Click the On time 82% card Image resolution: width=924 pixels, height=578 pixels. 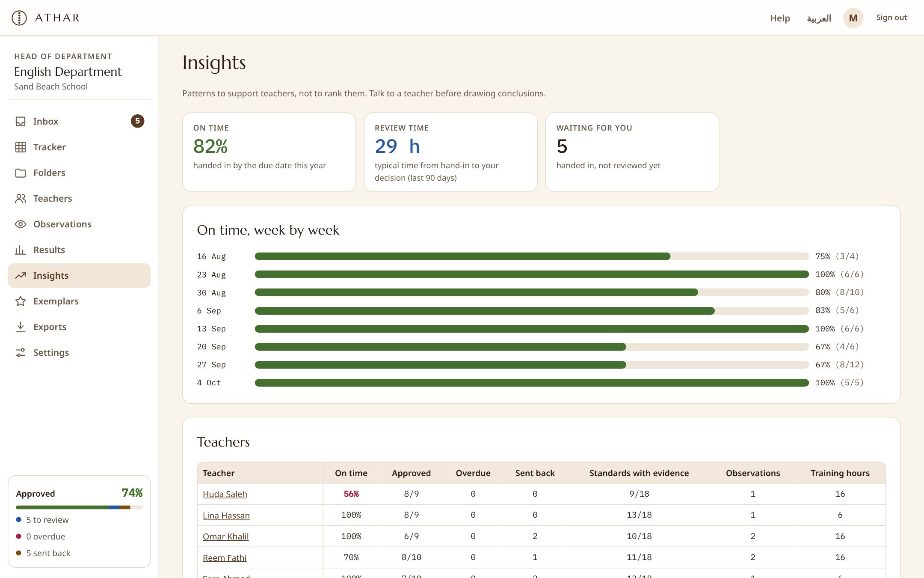269,152
